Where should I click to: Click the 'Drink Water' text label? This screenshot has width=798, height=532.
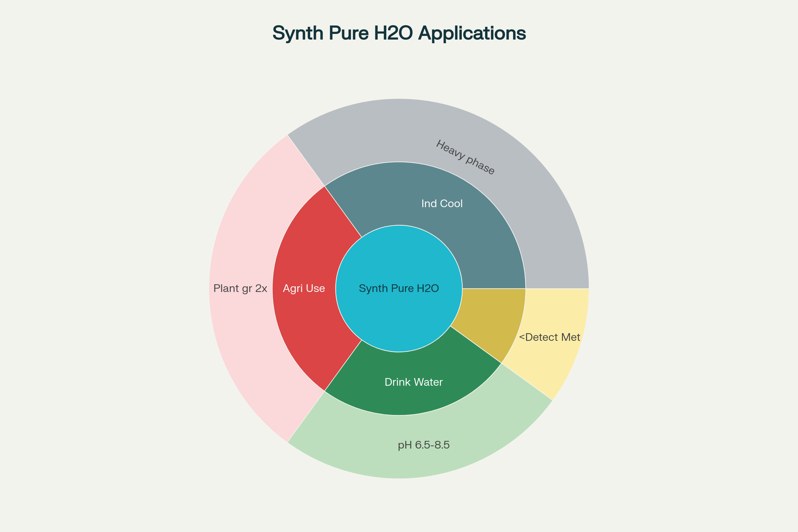tap(414, 382)
